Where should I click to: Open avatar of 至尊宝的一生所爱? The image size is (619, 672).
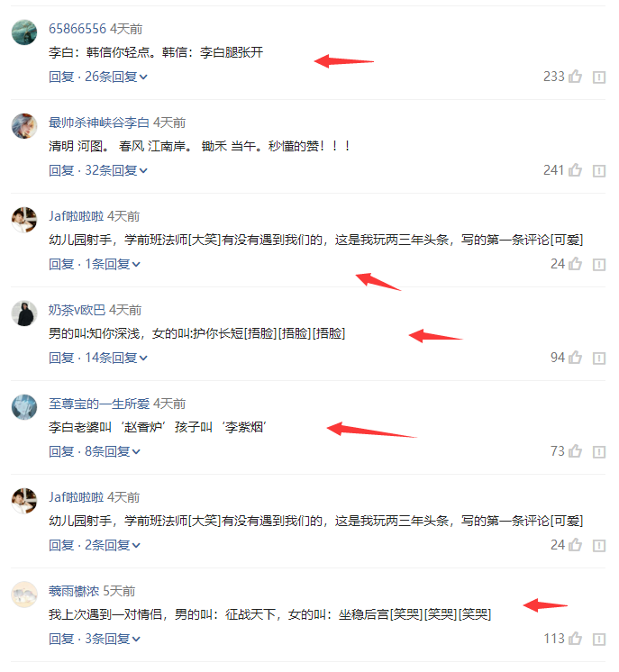click(x=24, y=407)
